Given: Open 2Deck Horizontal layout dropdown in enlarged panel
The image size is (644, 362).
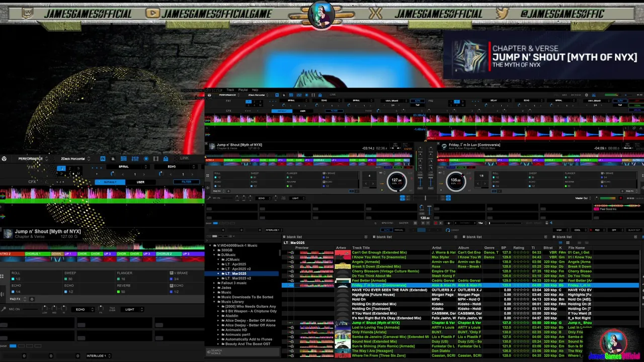Looking at the screenshot, I should point(75,159).
